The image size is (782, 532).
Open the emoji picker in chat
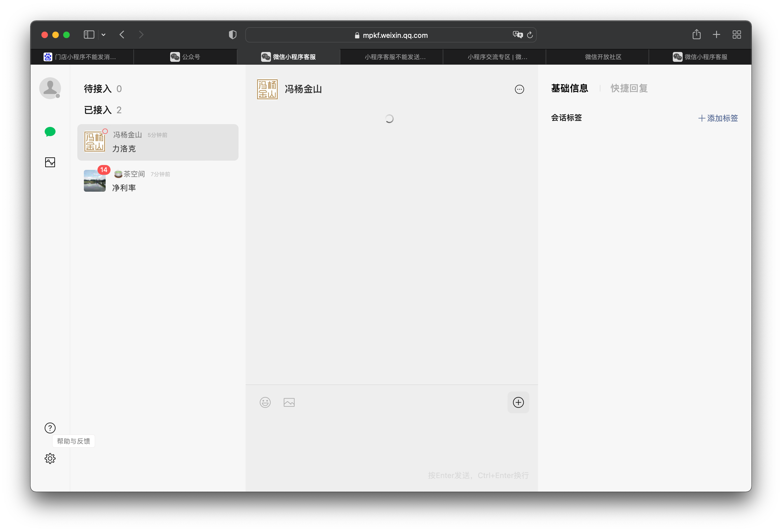coord(265,402)
